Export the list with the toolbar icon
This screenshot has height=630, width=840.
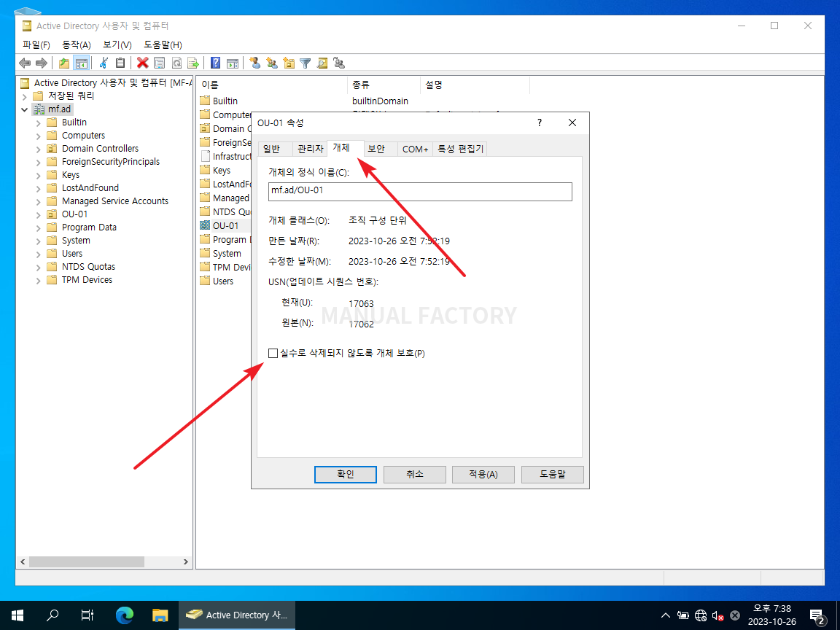click(192, 63)
